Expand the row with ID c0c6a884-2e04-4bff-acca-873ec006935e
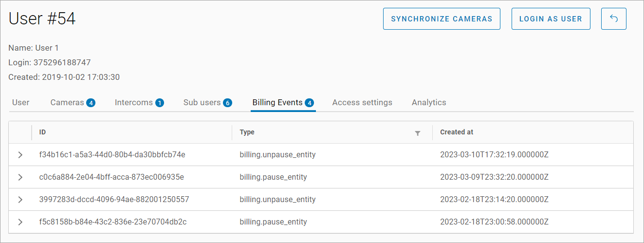This screenshot has width=644, height=243. [20, 177]
